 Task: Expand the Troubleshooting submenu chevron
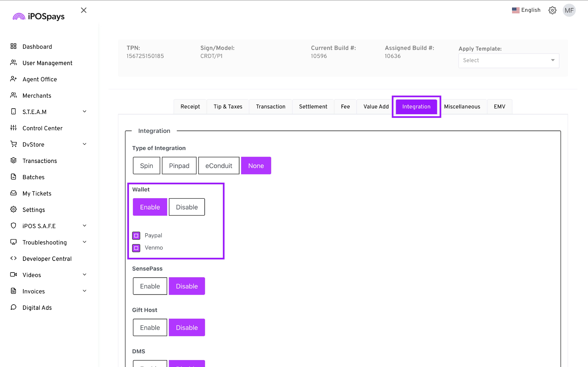tap(85, 242)
